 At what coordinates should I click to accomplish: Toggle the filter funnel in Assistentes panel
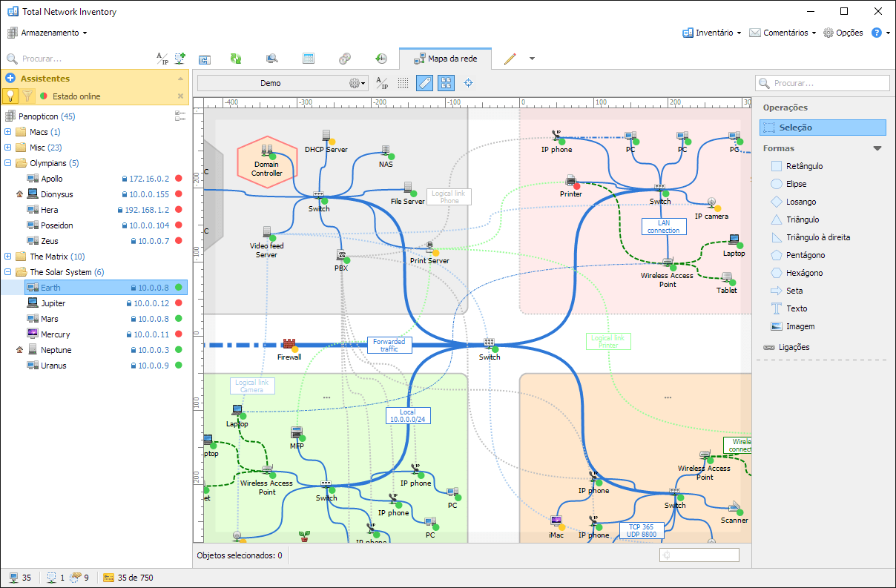[x=27, y=96]
